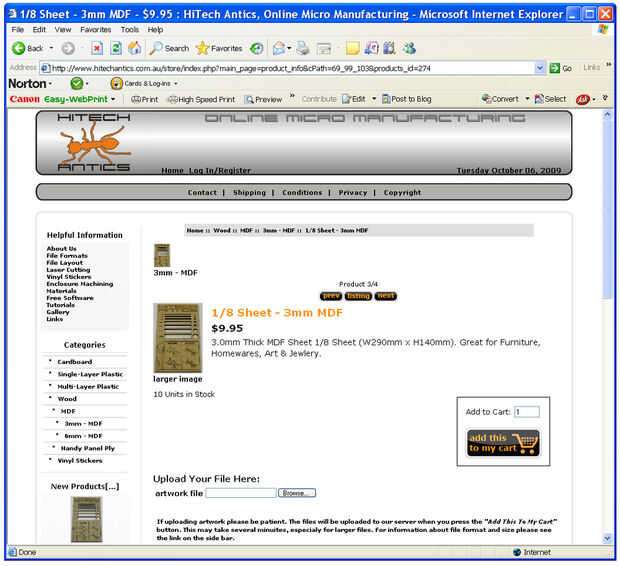The width and height of the screenshot is (620, 566).
Task: Click the Select toolbar button
Action: coord(550,99)
